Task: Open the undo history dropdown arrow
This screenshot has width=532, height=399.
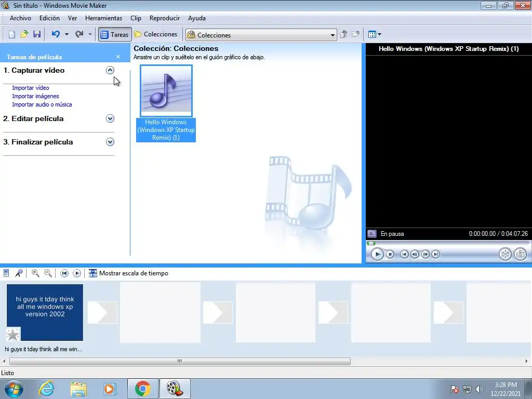Action: pyautogui.click(x=66, y=34)
